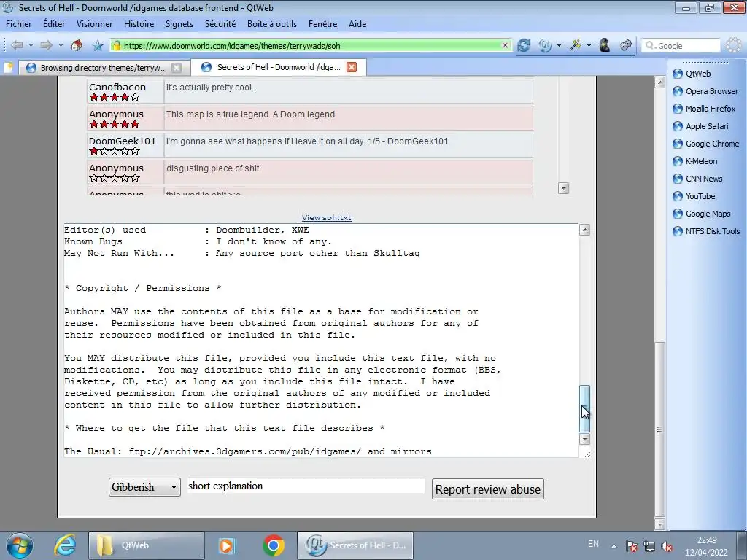
Task: Open QtWeb folder in taskbar
Action: pos(146,545)
